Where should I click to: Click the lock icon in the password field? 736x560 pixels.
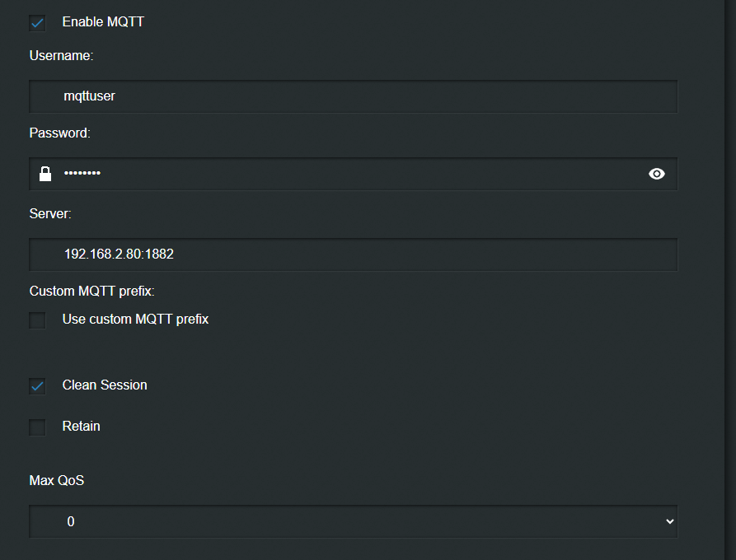coord(45,174)
